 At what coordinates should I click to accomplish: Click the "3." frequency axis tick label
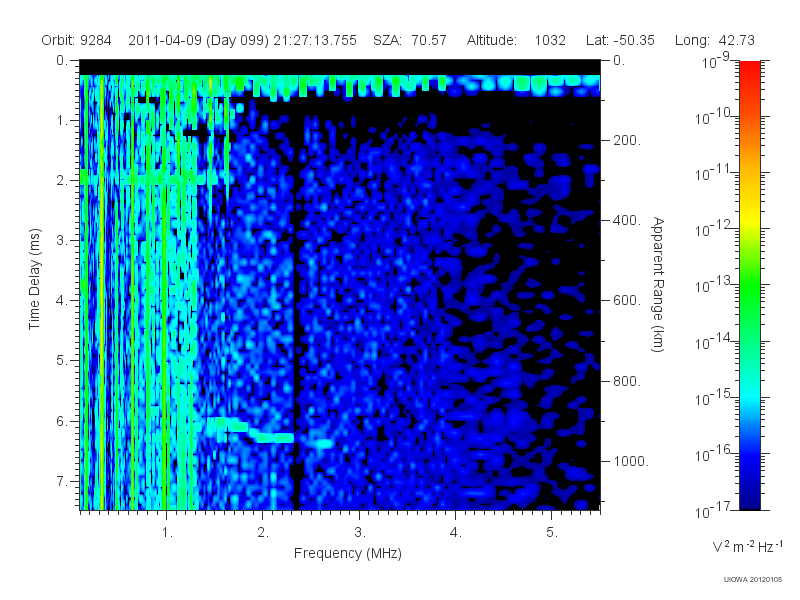[x=360, y=532]
